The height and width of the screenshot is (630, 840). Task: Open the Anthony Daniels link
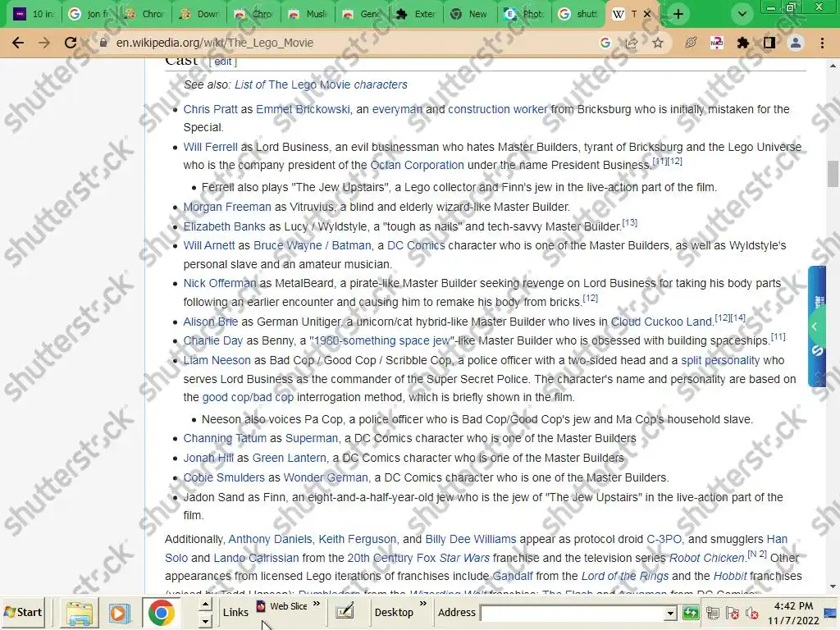pos(270,539)
